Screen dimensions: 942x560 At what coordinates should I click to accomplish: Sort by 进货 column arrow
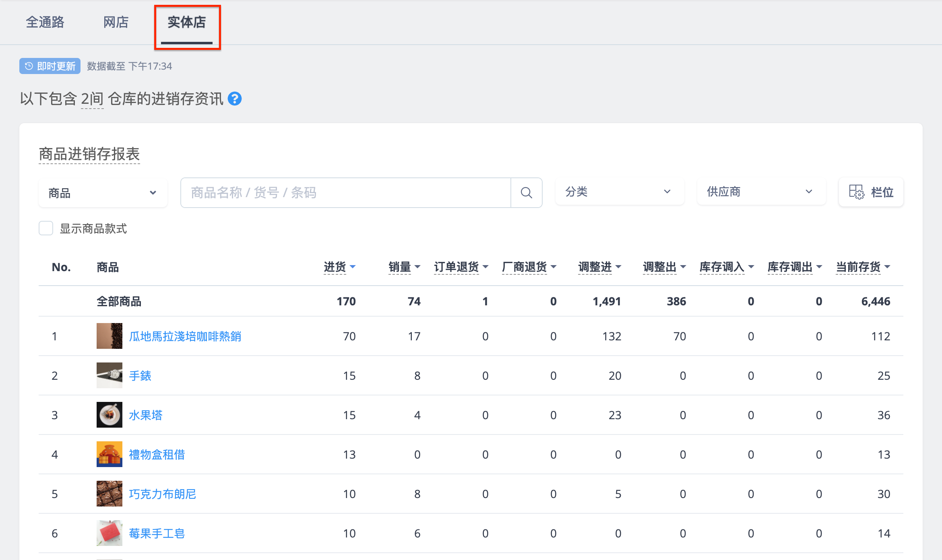353,267
